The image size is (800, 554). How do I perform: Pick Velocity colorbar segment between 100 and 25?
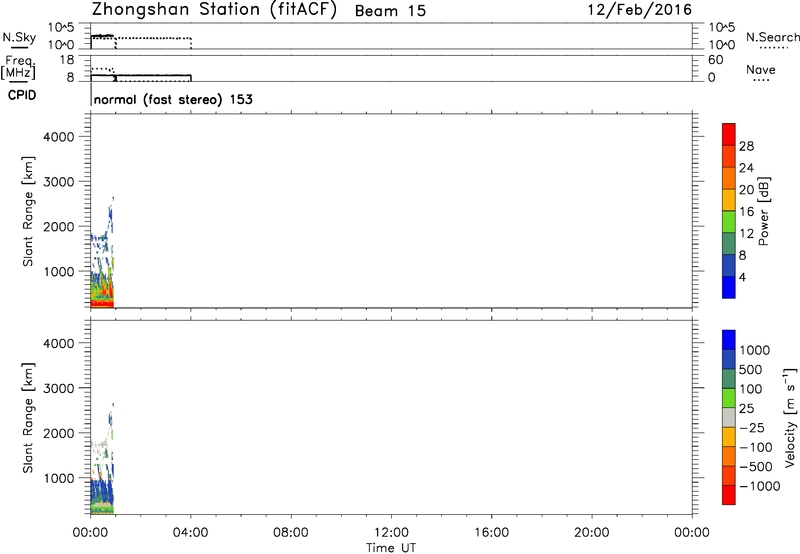pyautogui.click(x=729, y=398)
